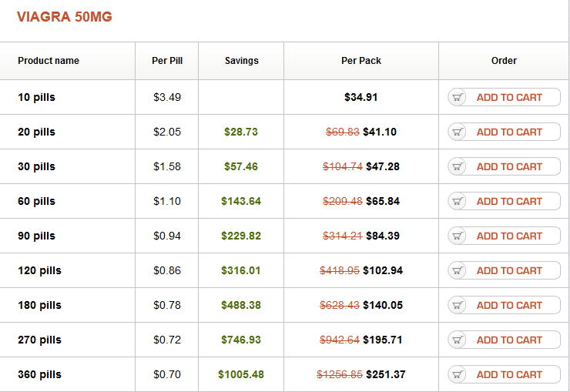Click the $143.64 savings value
The image size is (570, 392).
(241, 201)
